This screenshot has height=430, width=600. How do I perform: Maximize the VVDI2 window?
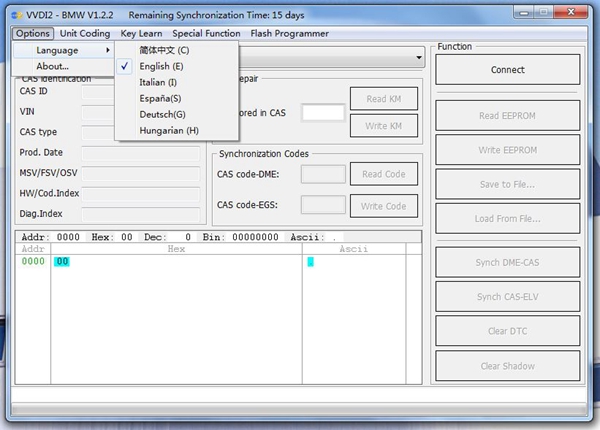(543, 13)
